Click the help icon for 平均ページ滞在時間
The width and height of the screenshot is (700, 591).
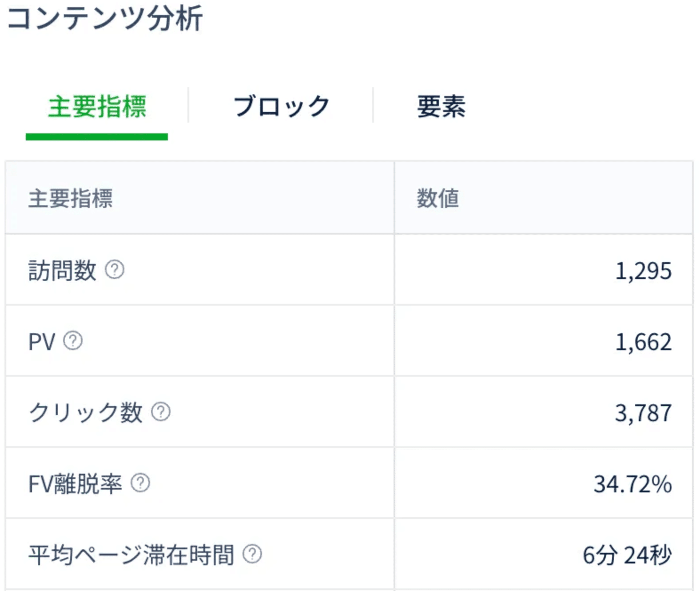click(x=253, y=554)
